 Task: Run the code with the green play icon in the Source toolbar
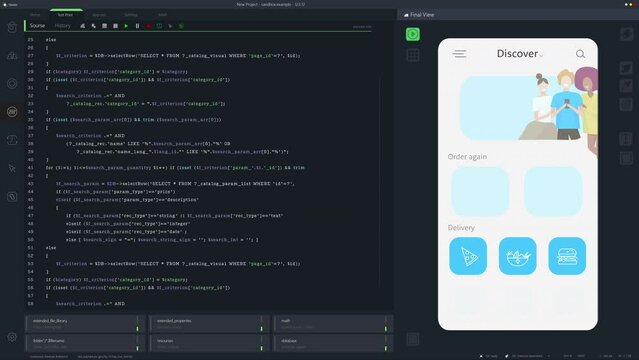point(126,26)
